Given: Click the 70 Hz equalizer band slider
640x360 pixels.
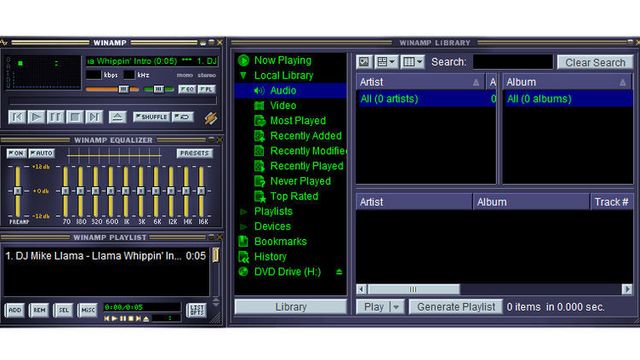Looking at the screenshot, I should (65, 191).
